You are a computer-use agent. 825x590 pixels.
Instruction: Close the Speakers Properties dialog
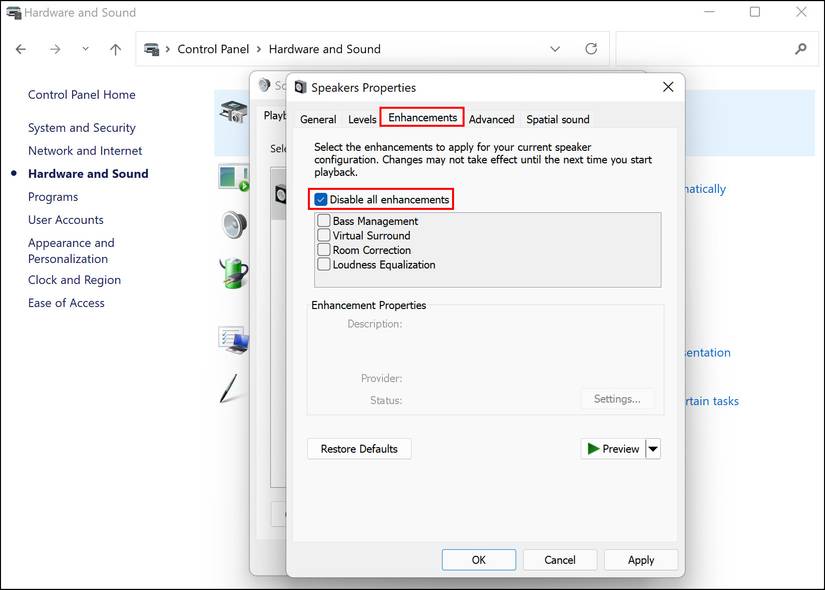pyautogui.click(x=668, y=87)
